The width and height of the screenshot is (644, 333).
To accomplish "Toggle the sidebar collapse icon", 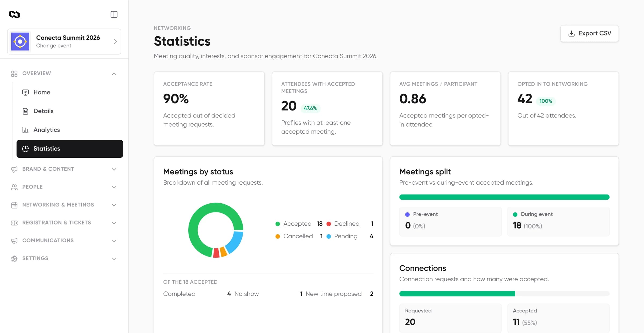I will pos(114,14).
